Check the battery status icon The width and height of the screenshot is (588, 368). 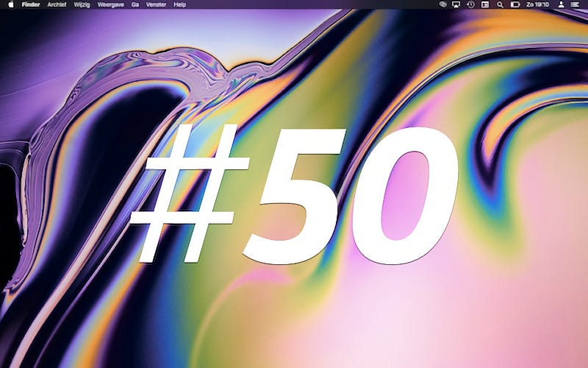[515, 4]
